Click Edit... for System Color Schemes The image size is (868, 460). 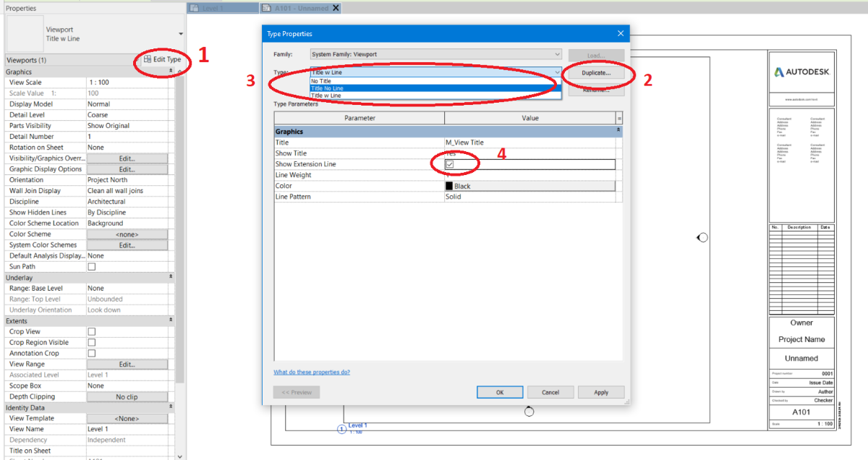(x=127, y=245)
